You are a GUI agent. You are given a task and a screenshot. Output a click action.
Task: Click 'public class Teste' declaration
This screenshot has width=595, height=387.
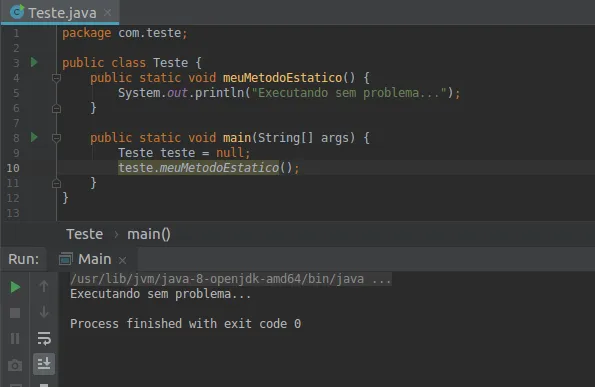point(125,63)
